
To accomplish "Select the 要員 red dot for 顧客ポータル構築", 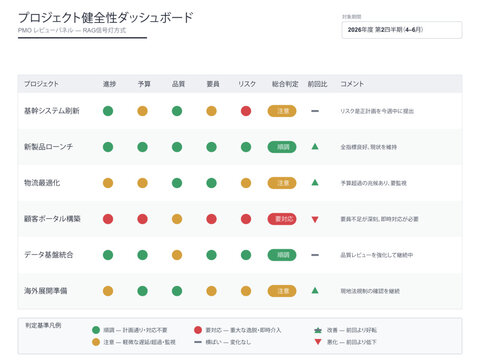I will (x=211, y=219).
